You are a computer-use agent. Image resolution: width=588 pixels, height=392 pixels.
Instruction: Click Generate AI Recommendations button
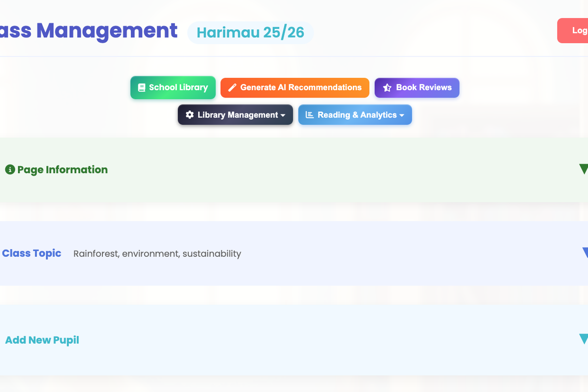(295, 88)
